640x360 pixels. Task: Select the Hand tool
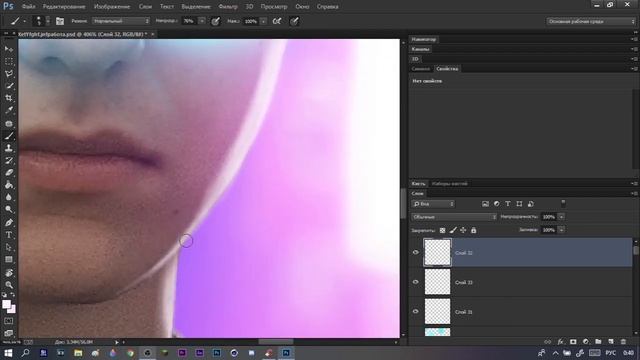(x=9, y=272)
